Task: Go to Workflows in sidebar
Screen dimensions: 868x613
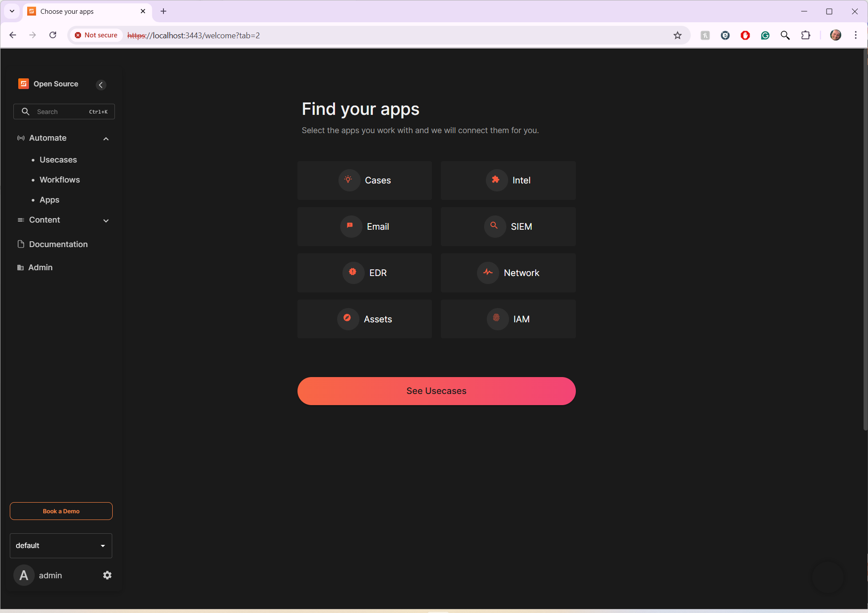Action: (60, 180)
